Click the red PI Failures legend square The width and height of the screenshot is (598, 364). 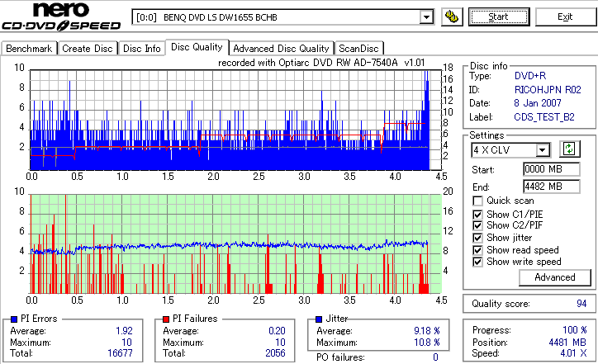click(166, 319)
